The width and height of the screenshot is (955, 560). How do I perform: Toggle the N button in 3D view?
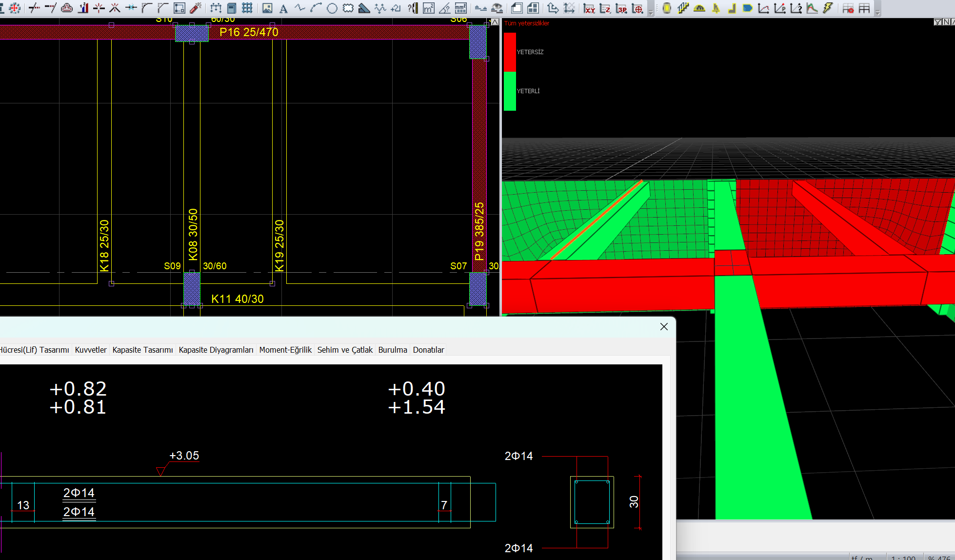(946, 22)
